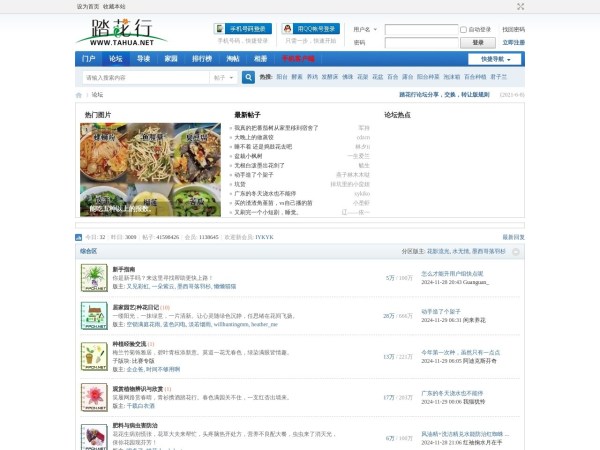Image resolution: width=600 pixels, height=450 pixels.
Task: Click the home icon in breadcrumb
Action: 79,95
